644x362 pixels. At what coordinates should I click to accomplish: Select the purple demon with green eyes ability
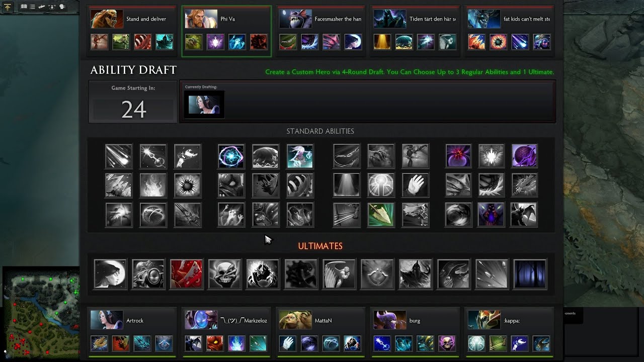coord(491,215)
